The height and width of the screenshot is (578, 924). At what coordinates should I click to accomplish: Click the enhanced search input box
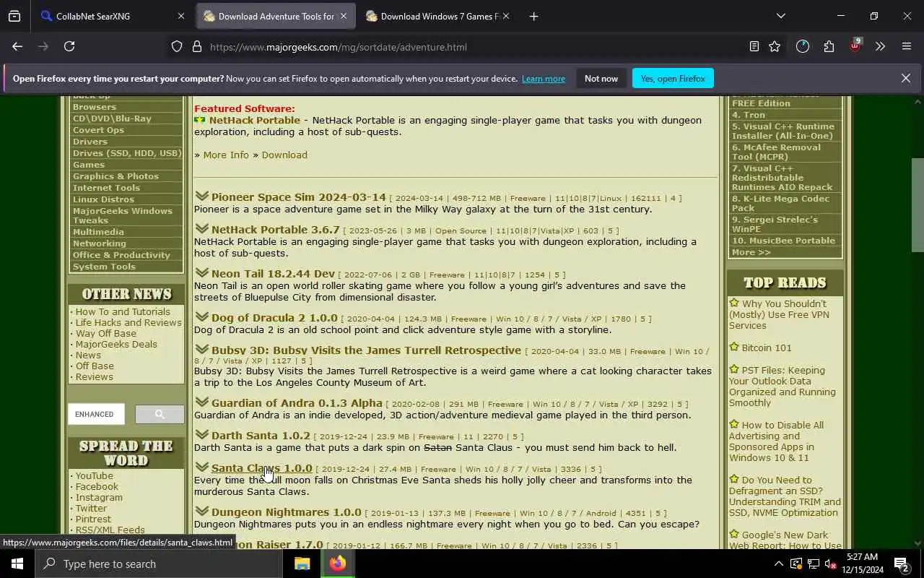[96, 414]
